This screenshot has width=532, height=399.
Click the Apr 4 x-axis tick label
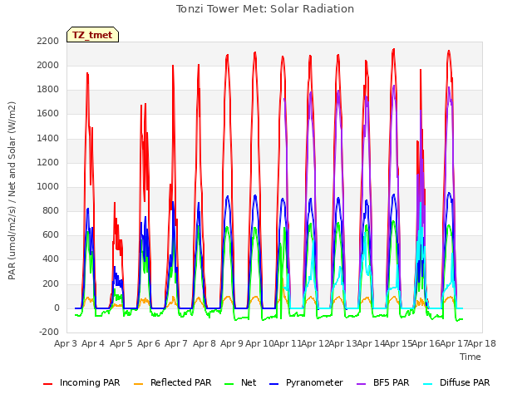pyautogui.click(x=93, y=343)
